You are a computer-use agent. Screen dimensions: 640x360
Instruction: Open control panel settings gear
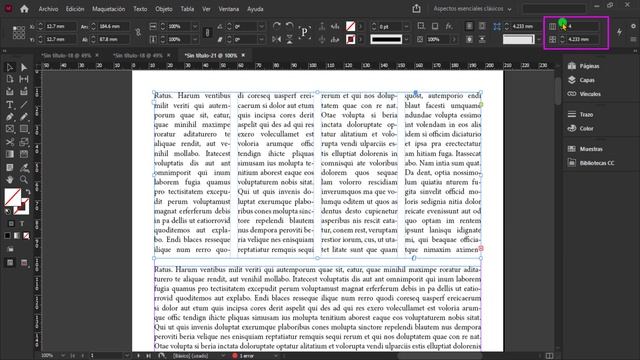pos(633,26)
